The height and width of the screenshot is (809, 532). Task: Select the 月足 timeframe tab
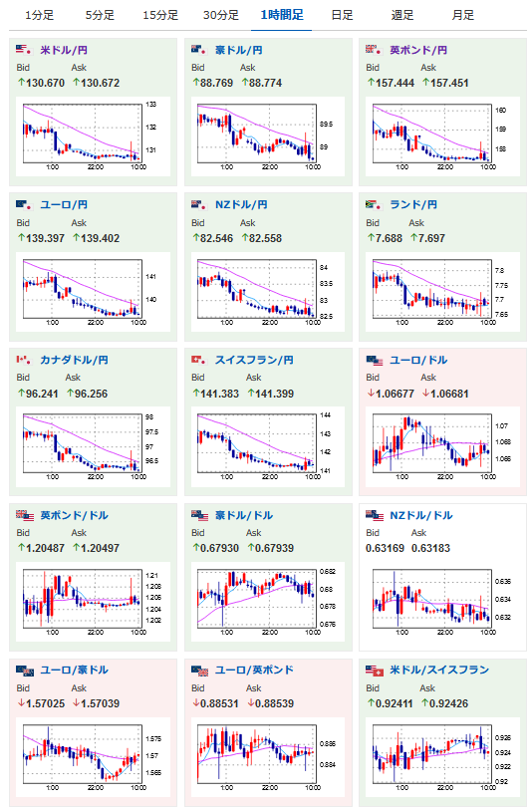462,15
